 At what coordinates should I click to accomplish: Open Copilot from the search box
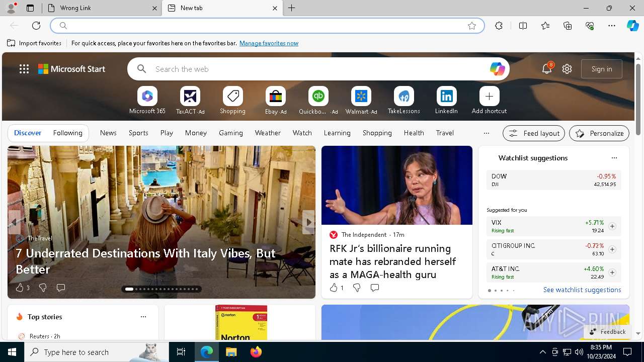[x=497, y=69]
